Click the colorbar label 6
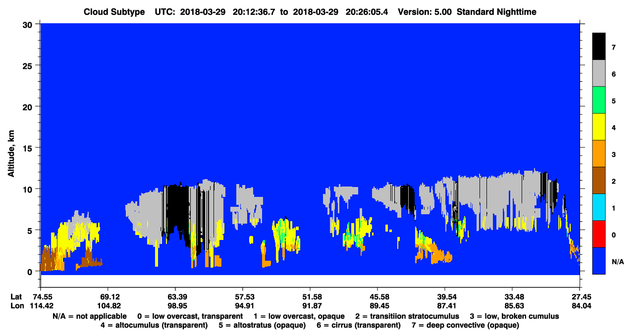644x330 pixels. pyautogui.click(x=613, y=74)
